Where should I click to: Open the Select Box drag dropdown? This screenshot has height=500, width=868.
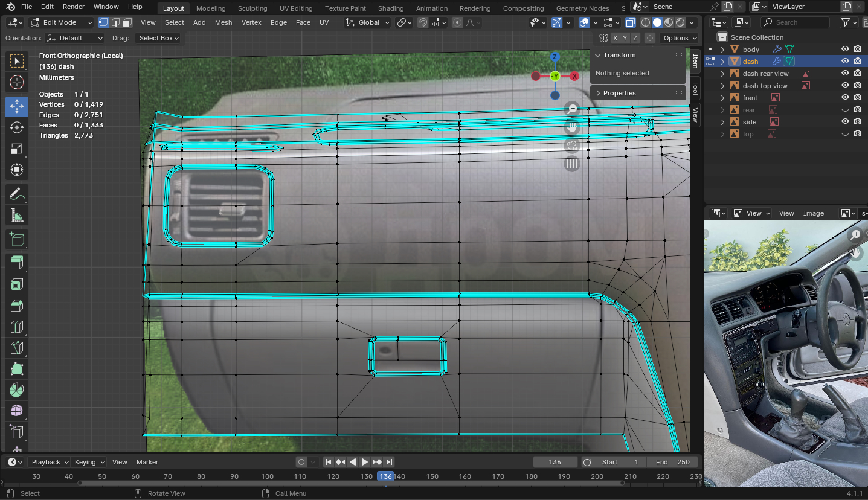click(x=159, y=38)
